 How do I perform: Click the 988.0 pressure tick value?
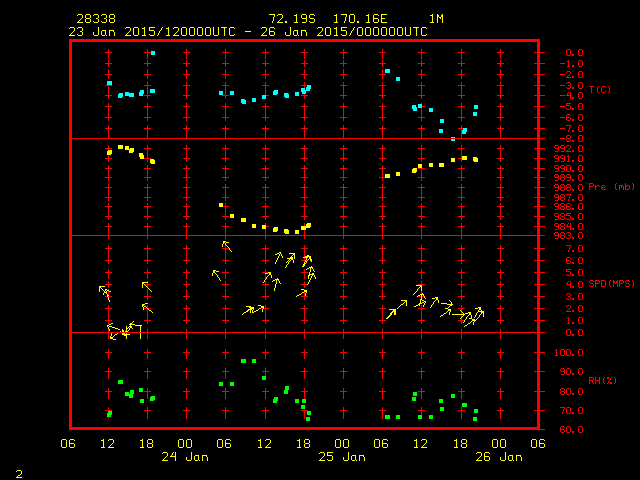569,188
